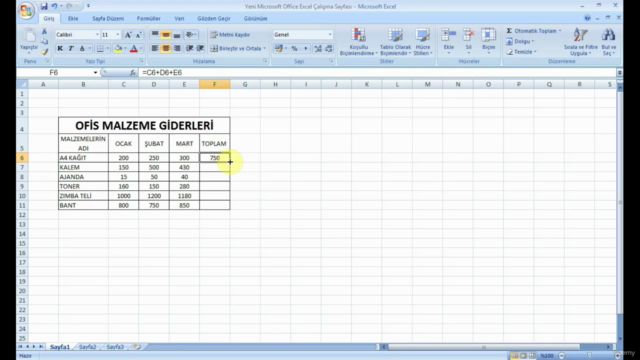Open Excel help question mark
Image resolution: width=640 pixels, height=360 pixels.
click(x=587, y=18)
